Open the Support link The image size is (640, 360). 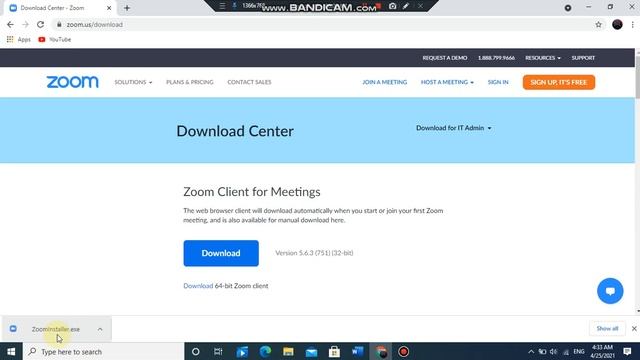click(583, 58)
